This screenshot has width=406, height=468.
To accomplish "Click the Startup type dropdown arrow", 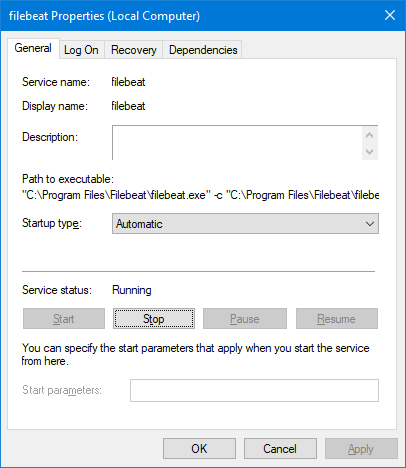I will pos(370,224).
